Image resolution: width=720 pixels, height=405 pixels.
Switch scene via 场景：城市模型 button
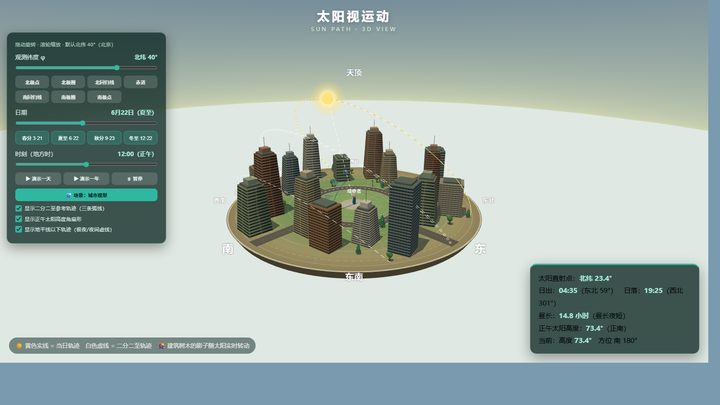[x=86, y=195]
